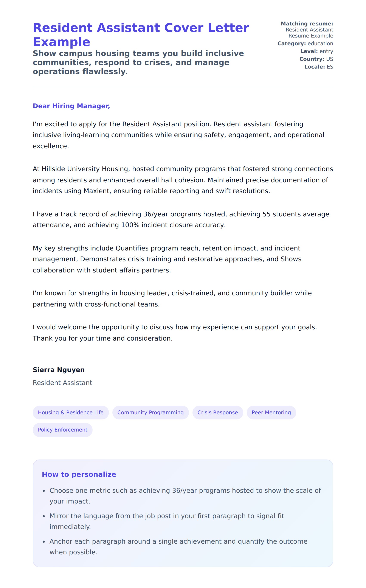Click the Resident Assistant title under signature

(x=62, y=383)
